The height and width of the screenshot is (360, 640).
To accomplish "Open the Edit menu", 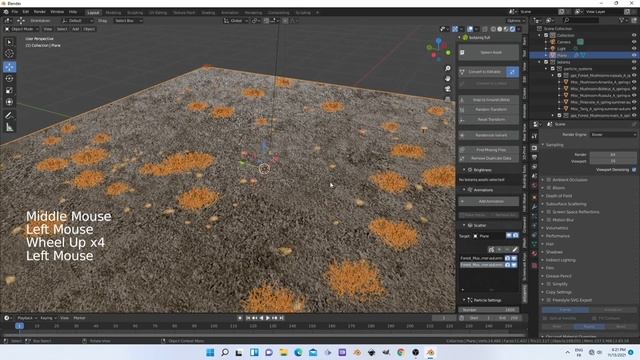I will pos(26,12).
